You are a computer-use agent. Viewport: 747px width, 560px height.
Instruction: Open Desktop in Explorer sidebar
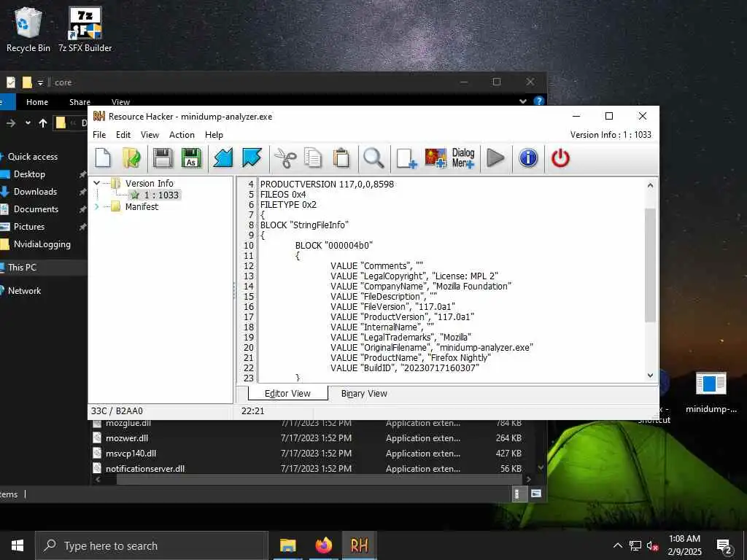pos(29,174)
